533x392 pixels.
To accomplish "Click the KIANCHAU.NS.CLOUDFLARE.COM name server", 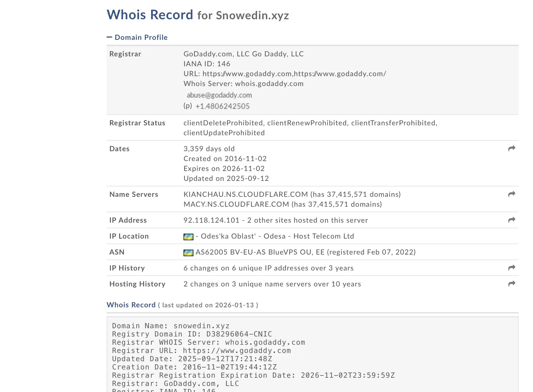I will (x=246, y=194).
